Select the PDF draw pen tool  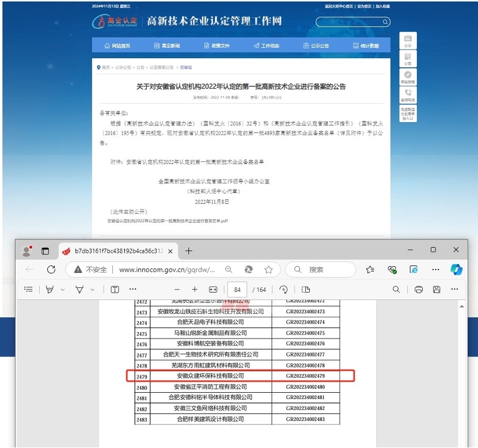tap(79, 290)
